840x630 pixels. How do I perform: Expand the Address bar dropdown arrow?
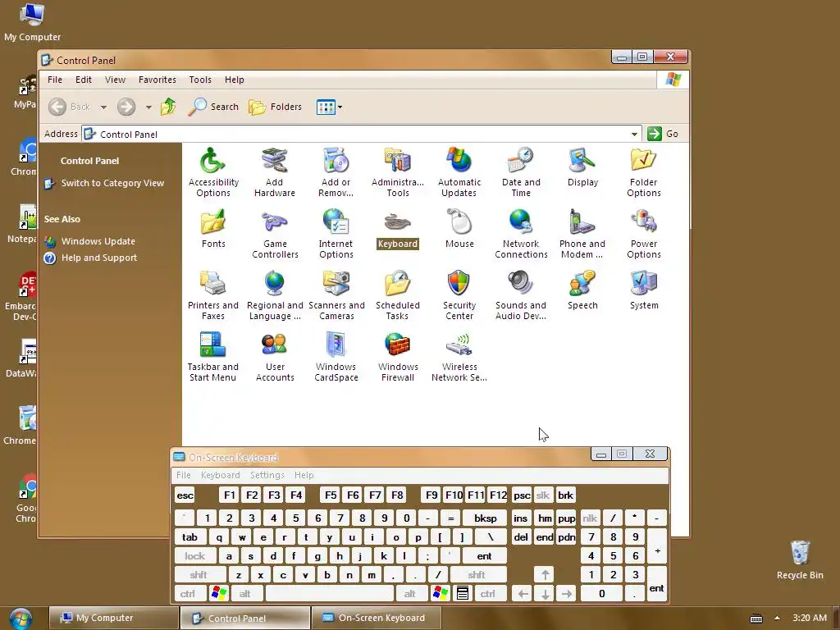pyautogui.click(x=634, y=134)
